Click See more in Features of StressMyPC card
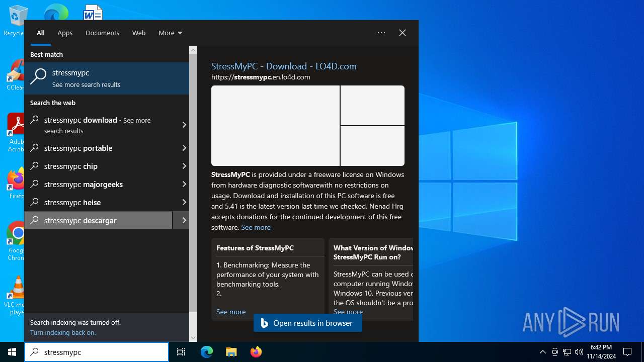644x362 pixels. tap(231, 312)
